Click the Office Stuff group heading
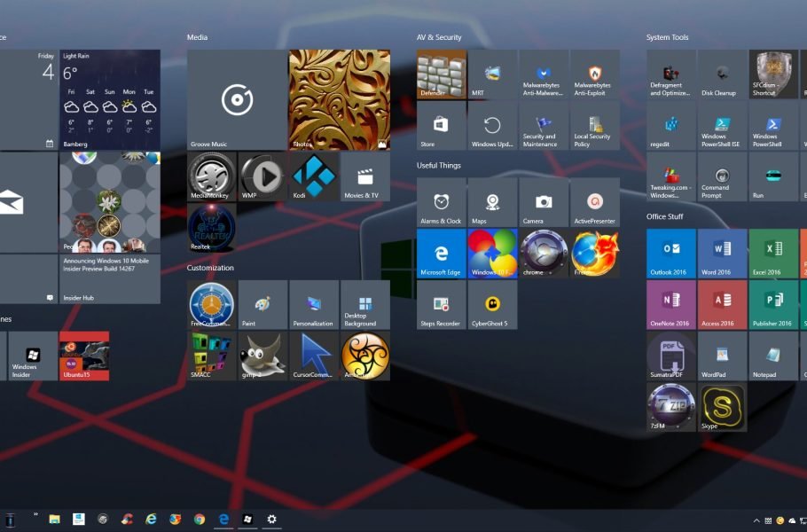Screen dimensions: 807x532 [x=665, y=216]
